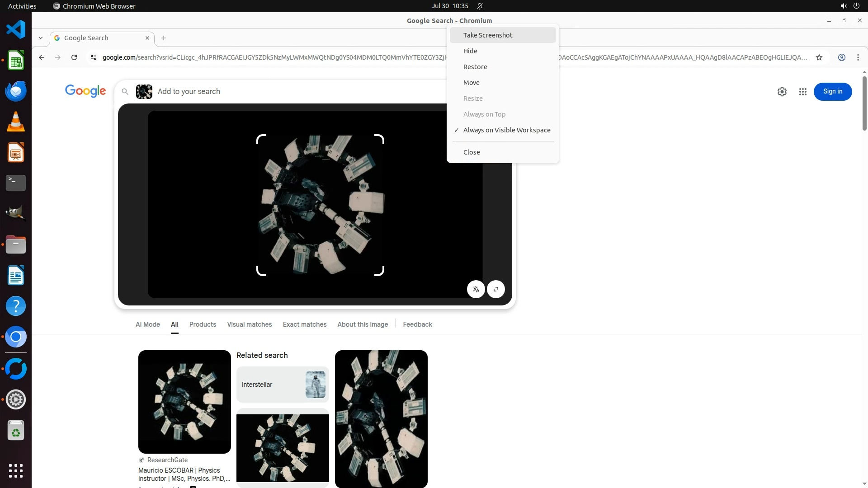Click the expand image fullscreen icon
This screenshot has width=868, height=488.
point(496,289)
